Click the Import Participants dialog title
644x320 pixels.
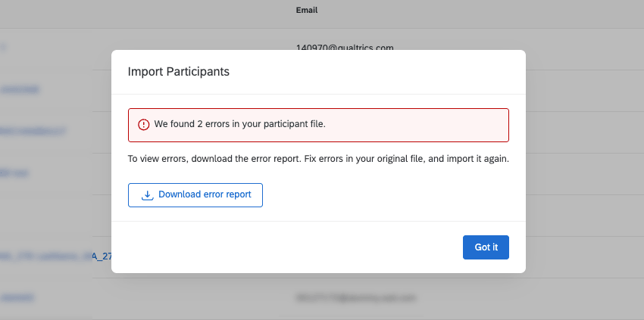tap(179, 72)
